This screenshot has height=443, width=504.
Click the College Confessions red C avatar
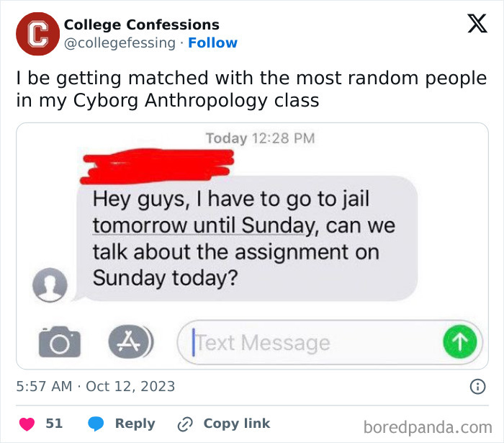click(37, 35)
